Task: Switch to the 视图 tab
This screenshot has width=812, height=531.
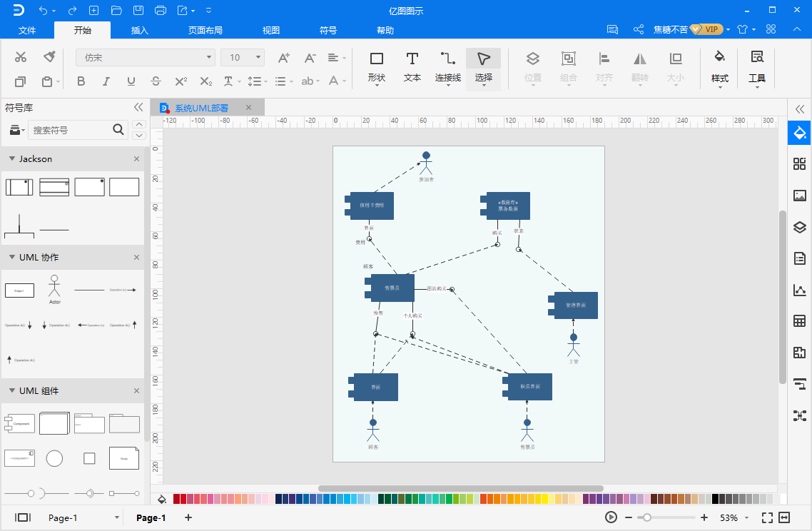Action: coord(271,30)
